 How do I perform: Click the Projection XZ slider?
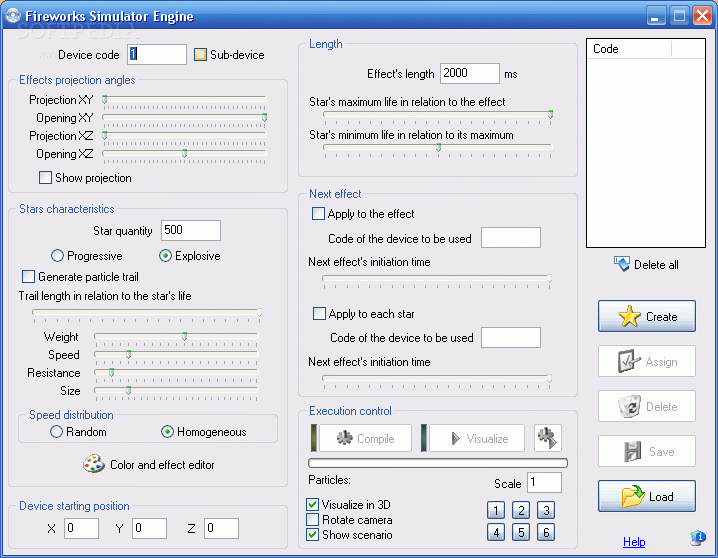coord(184,136)
